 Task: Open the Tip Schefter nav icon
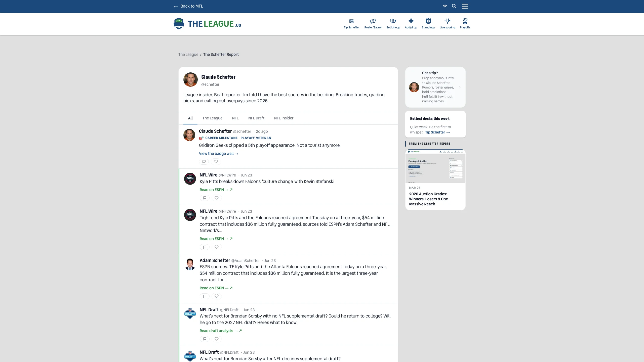click(x=351, y=24)
